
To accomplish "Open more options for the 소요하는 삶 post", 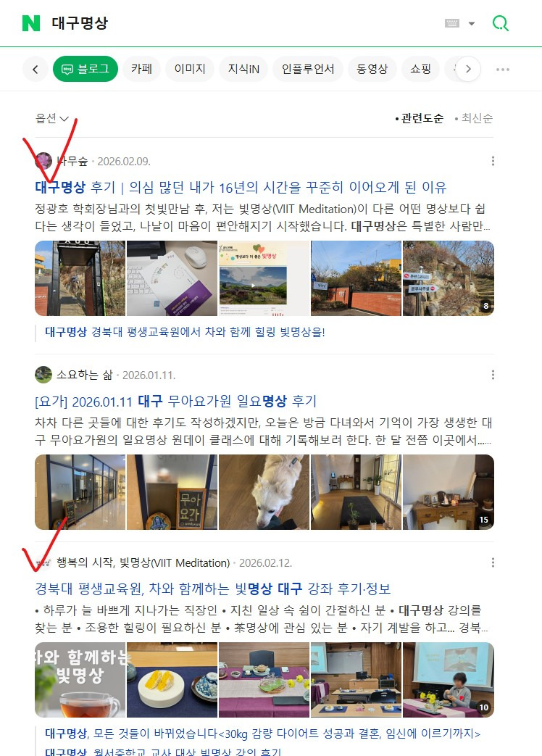I will click(x=493, y=375).
